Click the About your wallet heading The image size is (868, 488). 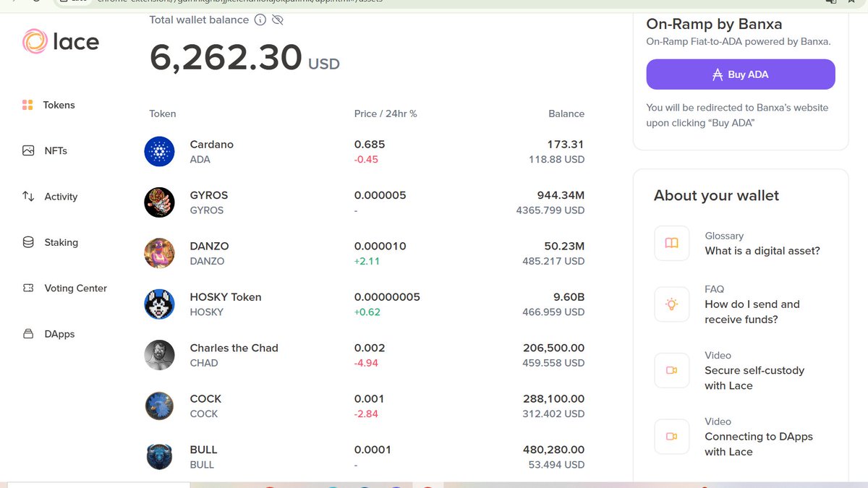[x=716, y=195]
